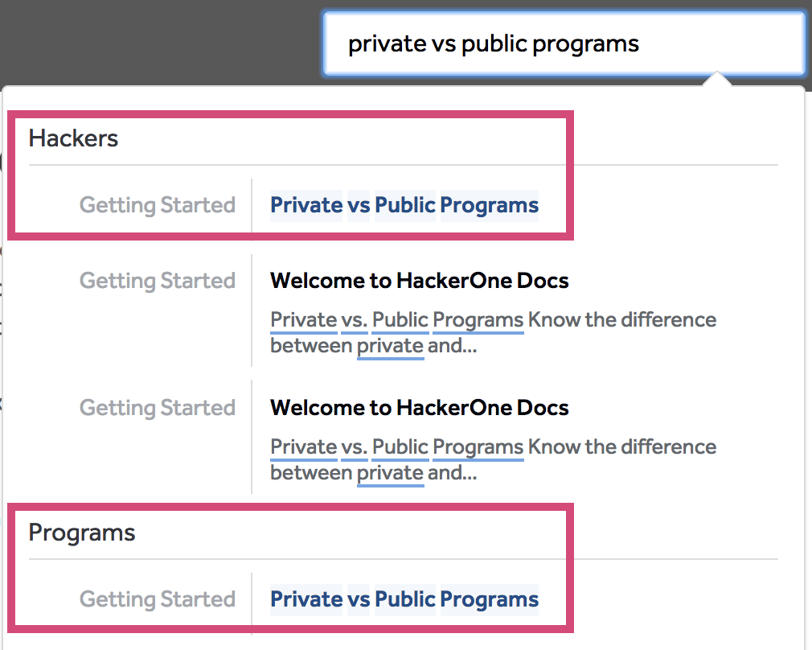Screen dimensions: 812x650
Task: Click the dark page background left of search box
Action: click(161, 40)
